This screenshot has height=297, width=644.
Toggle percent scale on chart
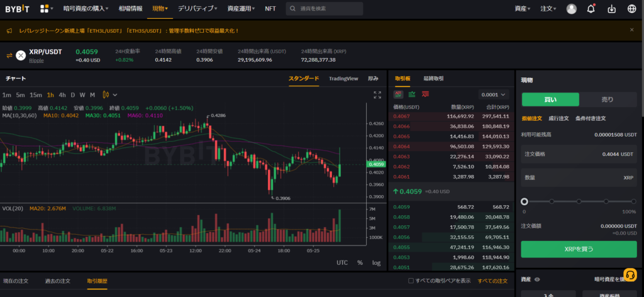tap(360, 262)
